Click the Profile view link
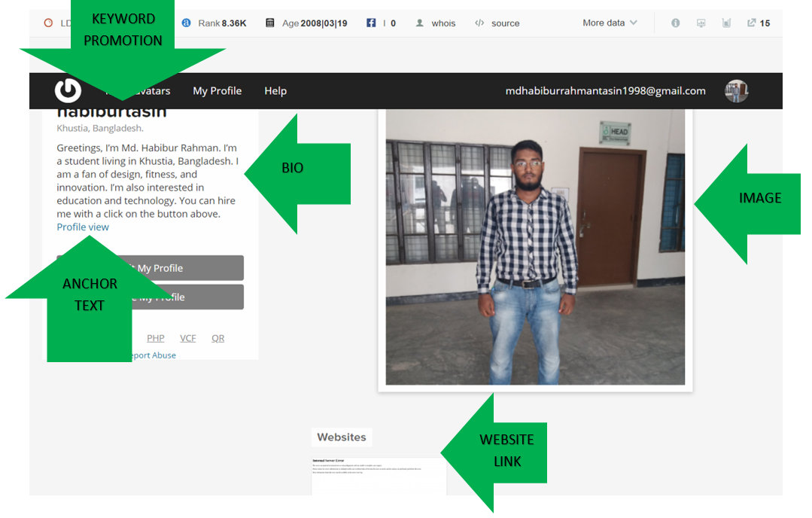 [83, 227]
